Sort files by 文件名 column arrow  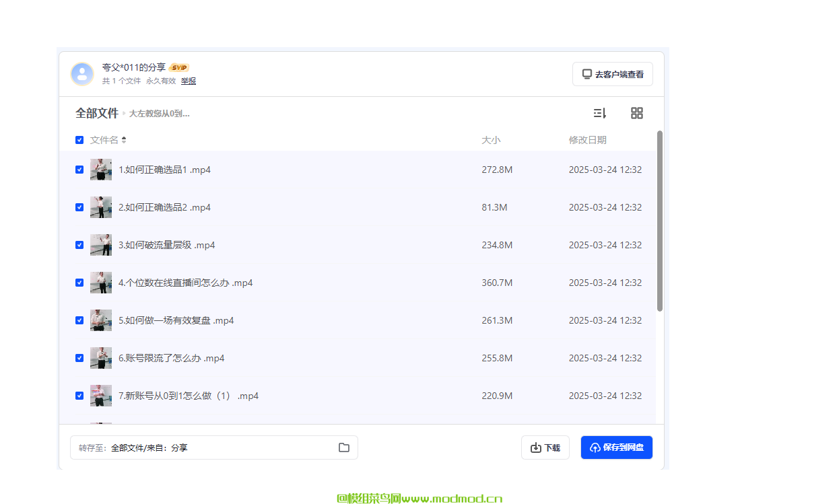click(x=124, y=140)
